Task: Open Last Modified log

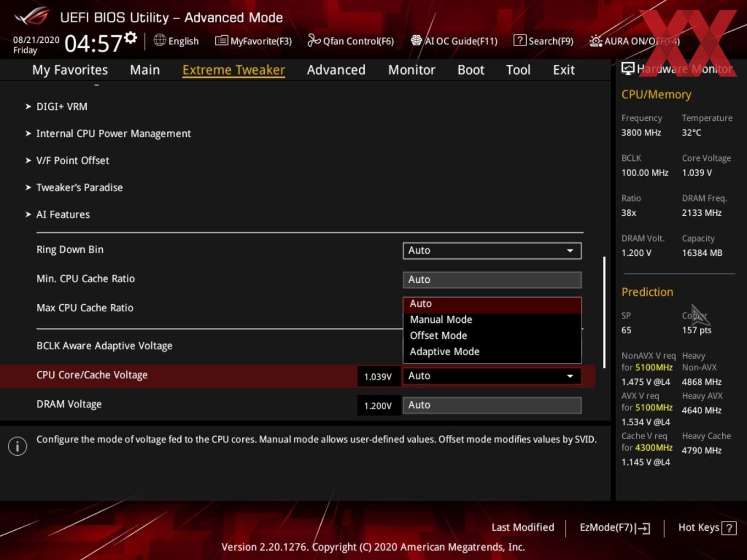Action: (523, 528)
